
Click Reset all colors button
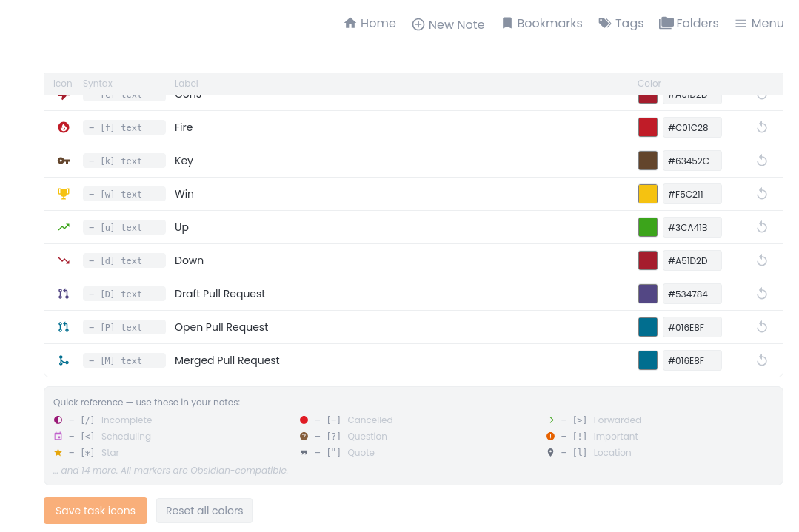coord(204,511)
